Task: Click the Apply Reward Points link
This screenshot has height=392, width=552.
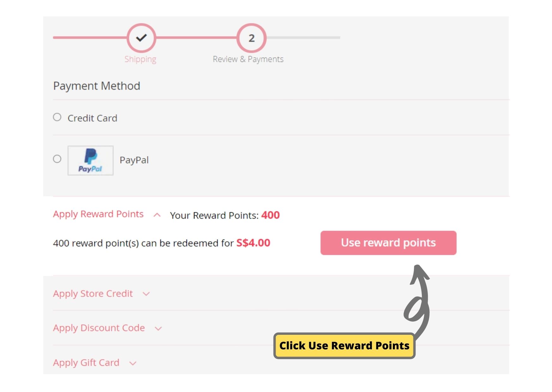Action: 98,214
